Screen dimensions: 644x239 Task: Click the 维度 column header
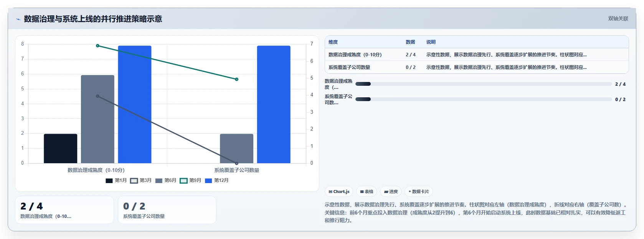(333, 42)
